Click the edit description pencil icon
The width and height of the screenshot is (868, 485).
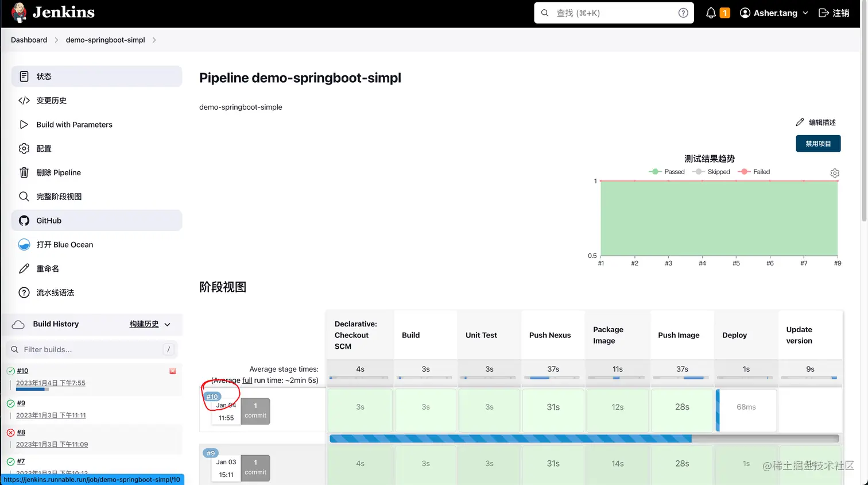(800, 122)
